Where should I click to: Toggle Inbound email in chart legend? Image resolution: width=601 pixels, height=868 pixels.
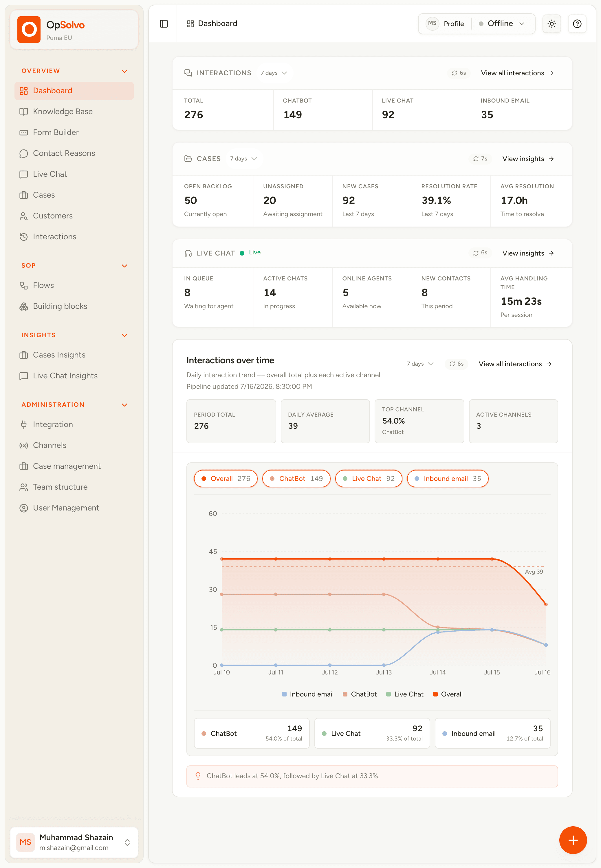(308, 694)
